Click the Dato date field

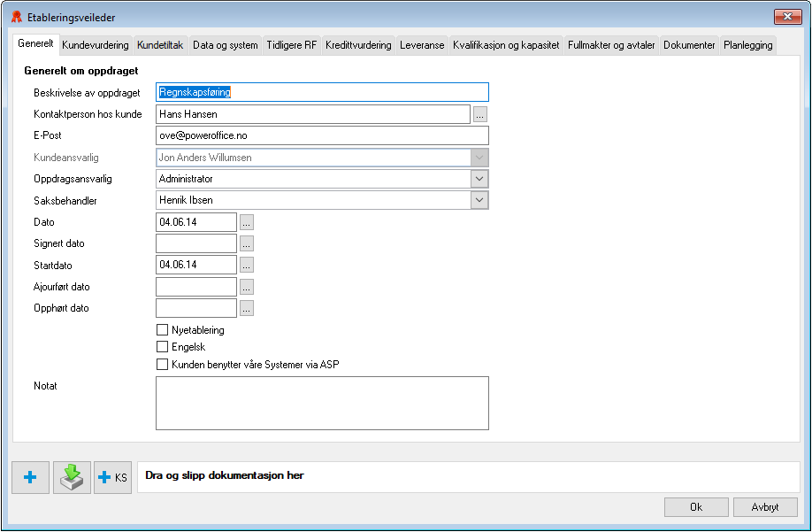(x=196, y=222)
